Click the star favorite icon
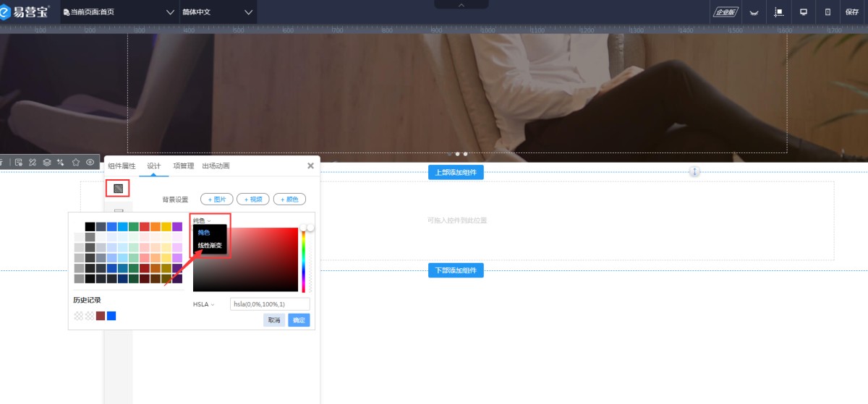The height and width of the screenshot is (404, 868). (x=76, y=162)
